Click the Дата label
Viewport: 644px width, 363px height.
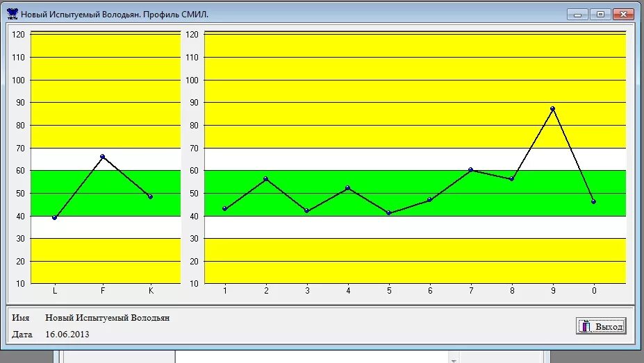tap(22, 335)
